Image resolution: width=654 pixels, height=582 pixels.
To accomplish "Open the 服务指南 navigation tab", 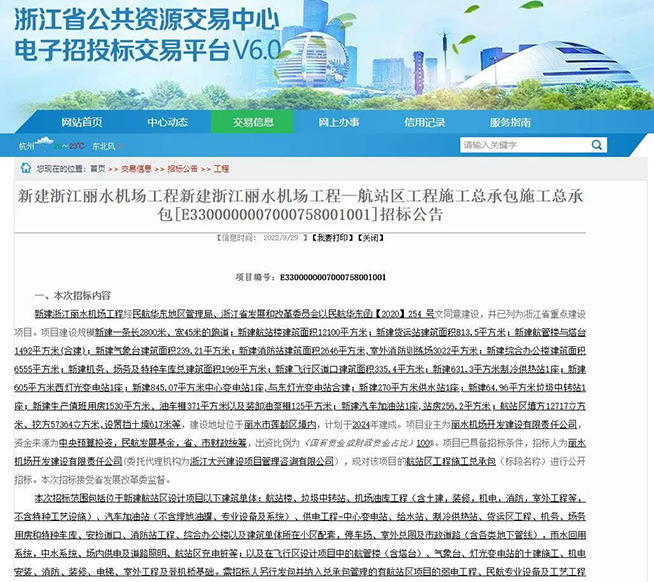I will point(510,122).
